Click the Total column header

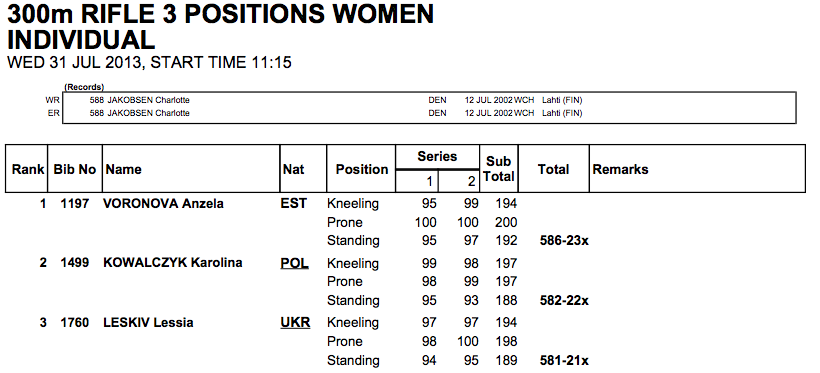pos(553,169)
